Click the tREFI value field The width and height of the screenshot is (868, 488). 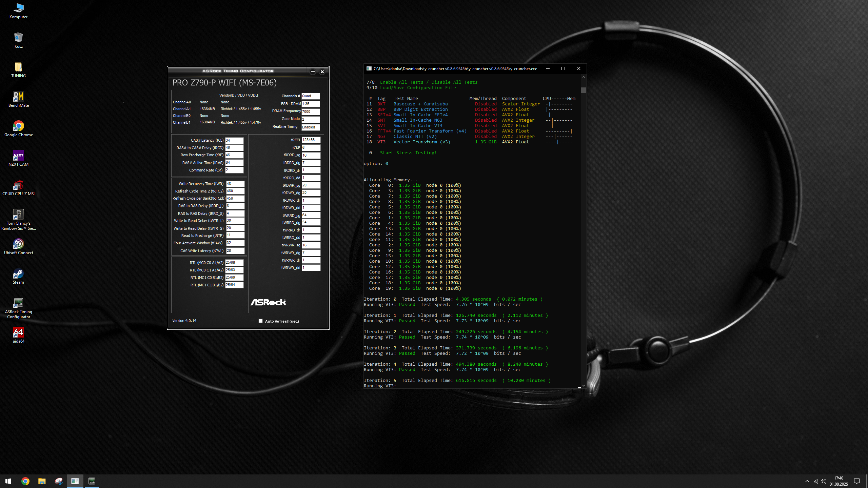click(x=311, y=140)
